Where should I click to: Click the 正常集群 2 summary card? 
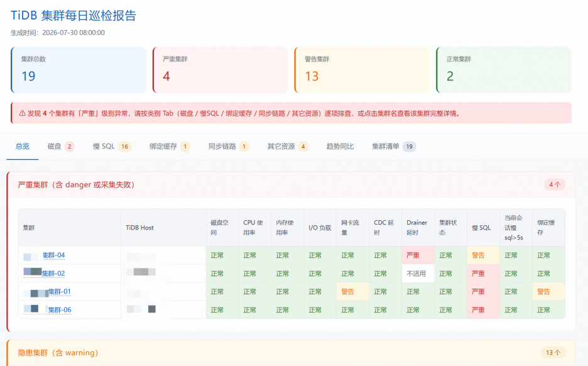pos(504,70)
